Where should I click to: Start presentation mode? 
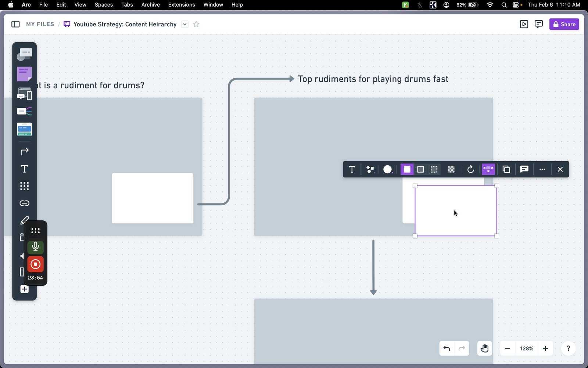pos(524,24)
